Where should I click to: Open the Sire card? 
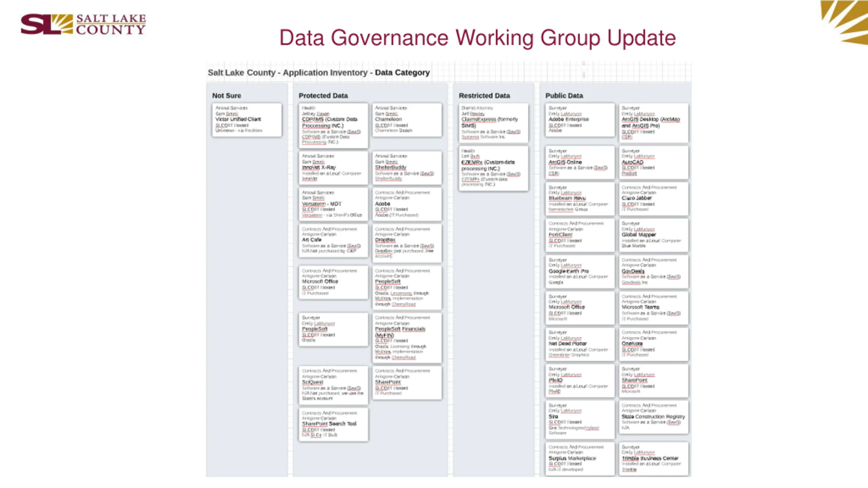tap(580, 420)
